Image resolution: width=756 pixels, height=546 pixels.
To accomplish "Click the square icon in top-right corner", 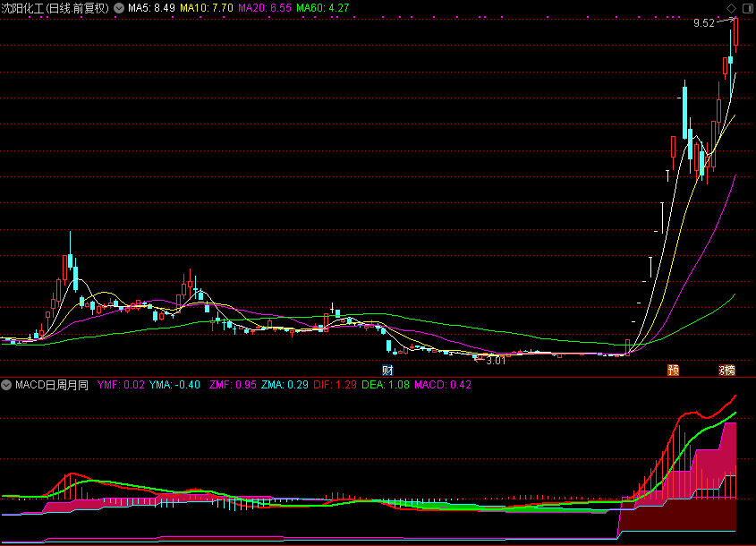I will coord(746,8).
